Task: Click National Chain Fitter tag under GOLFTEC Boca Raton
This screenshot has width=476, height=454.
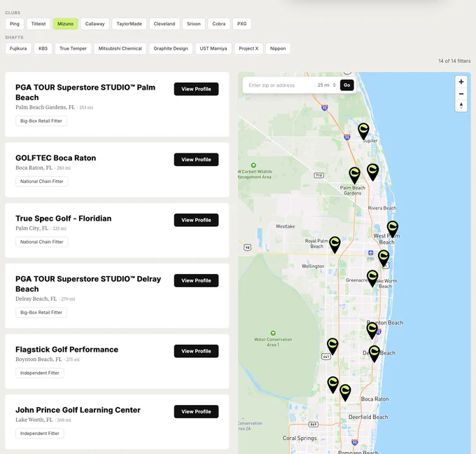Action: [x=41, y=181]
